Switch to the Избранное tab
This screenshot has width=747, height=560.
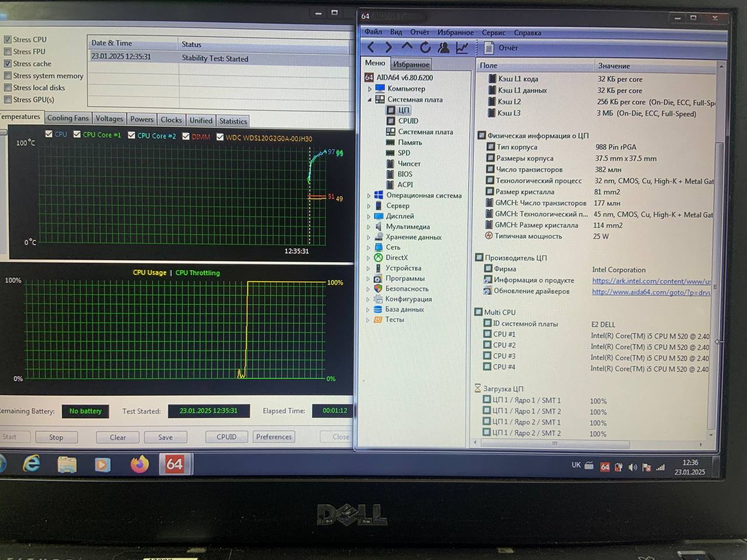(x=411, y=64)
